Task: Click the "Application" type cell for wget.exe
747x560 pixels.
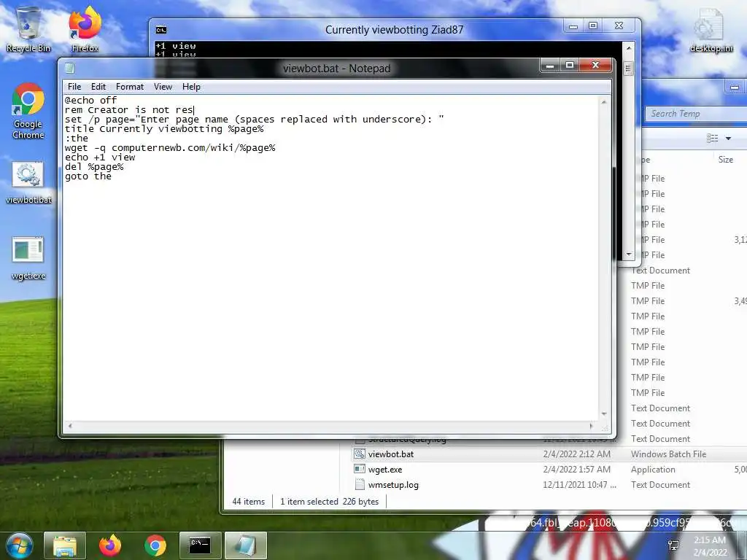Action: pyautogui.click(x=653, y=469)
